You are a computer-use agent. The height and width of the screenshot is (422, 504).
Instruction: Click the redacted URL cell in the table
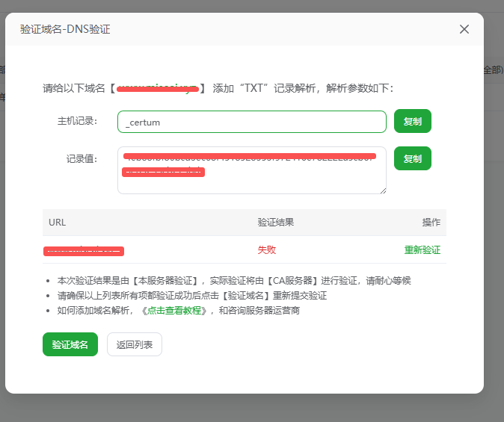click(x=84, y=251)
